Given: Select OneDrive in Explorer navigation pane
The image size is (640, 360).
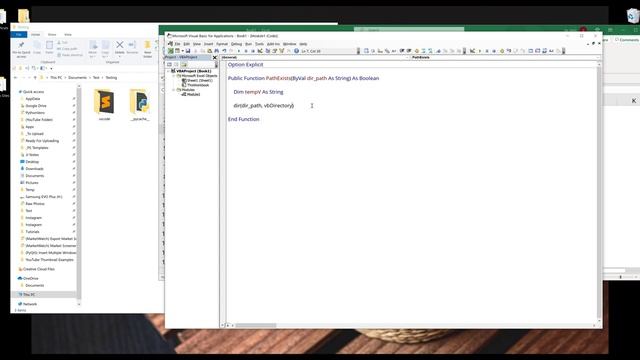Looking at the screenshot, I should tap(31, 278).
